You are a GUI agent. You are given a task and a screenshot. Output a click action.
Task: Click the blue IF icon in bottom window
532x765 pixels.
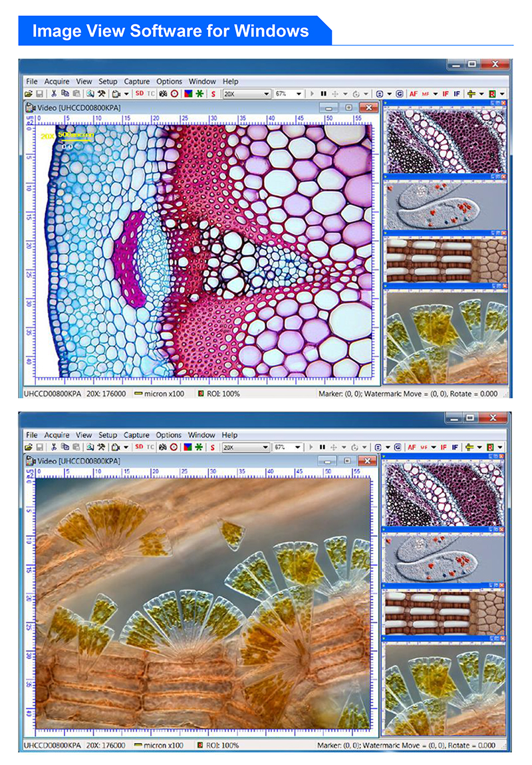(457, 448)
